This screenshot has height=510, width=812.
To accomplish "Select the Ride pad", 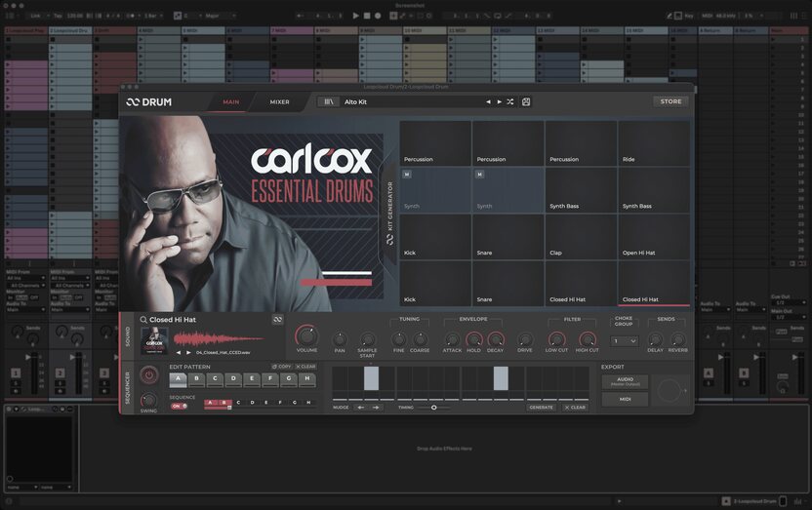I will pyautogui.click(x=654, y=143).
